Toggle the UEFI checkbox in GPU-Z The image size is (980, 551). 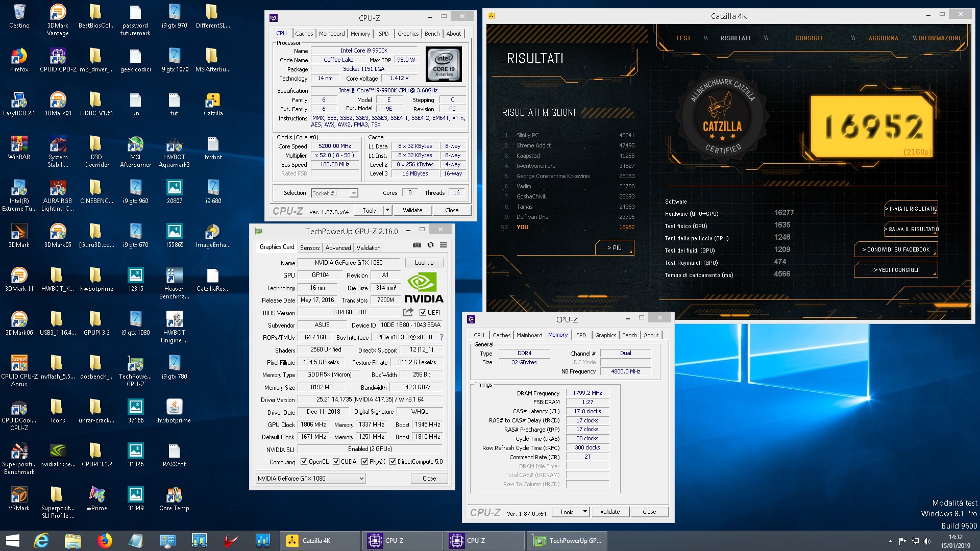423,312
